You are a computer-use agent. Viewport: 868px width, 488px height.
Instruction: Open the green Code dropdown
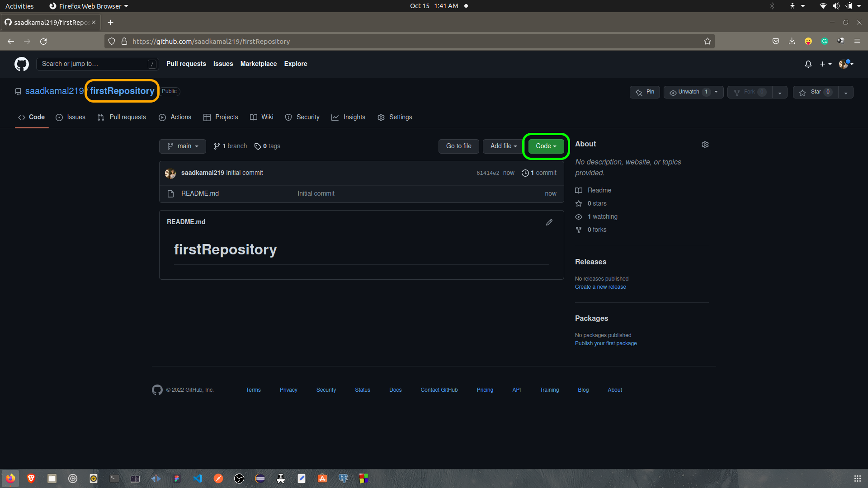click(x=546, y=146)
